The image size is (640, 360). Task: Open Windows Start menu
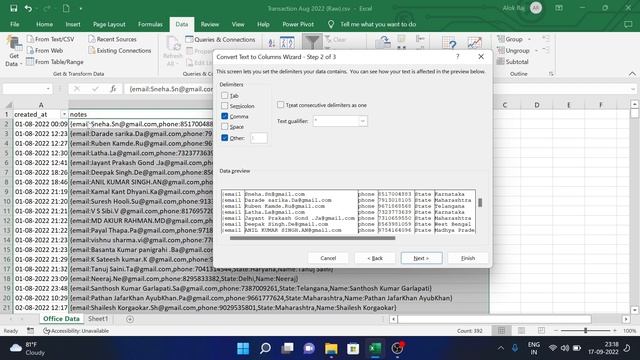coord(243,348)
